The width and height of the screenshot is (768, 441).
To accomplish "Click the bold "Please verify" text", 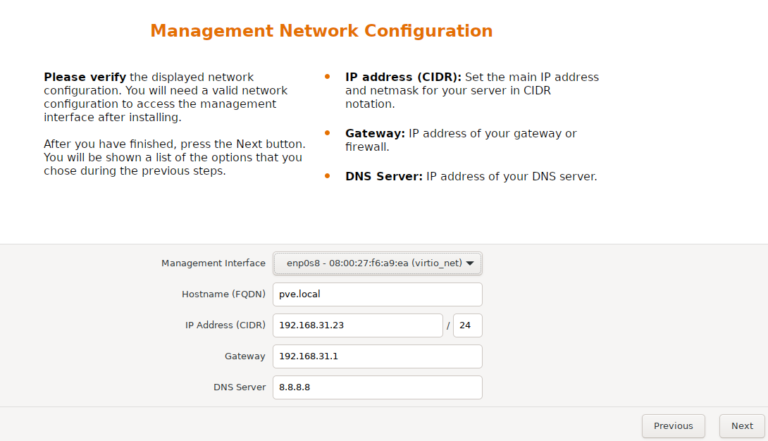I will [84, 77].
